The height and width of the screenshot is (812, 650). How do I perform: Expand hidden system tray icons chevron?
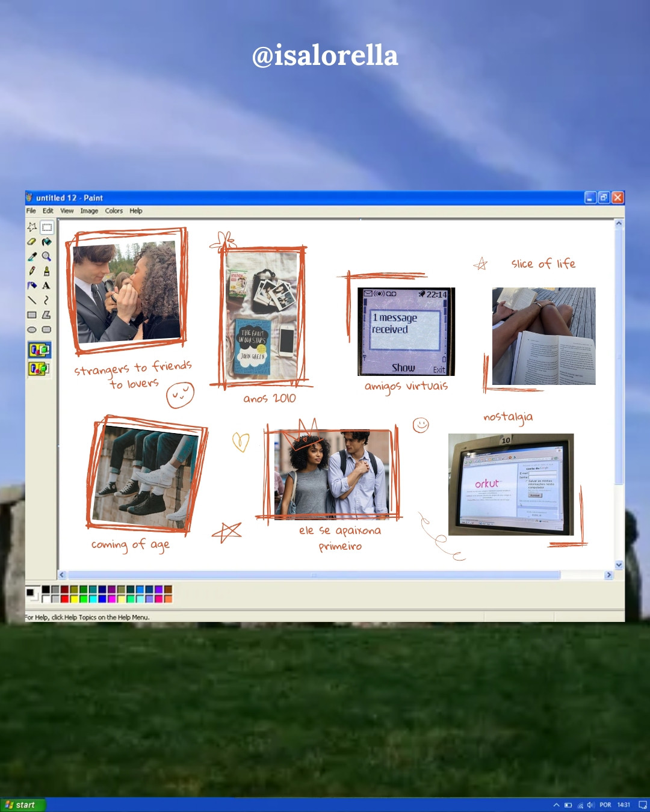coord(556,805)
